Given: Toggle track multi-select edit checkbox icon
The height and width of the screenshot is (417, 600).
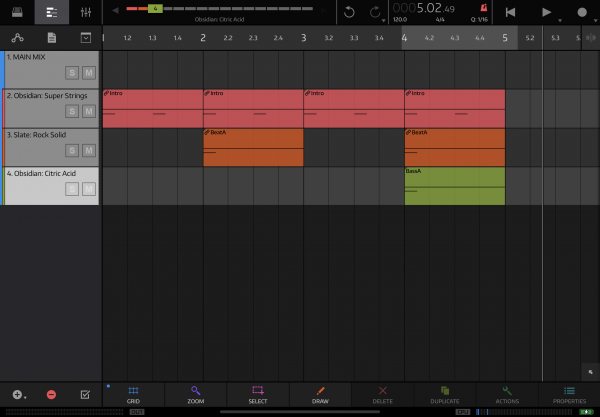Looking at the screenshot, I should (x=85, y=394).
